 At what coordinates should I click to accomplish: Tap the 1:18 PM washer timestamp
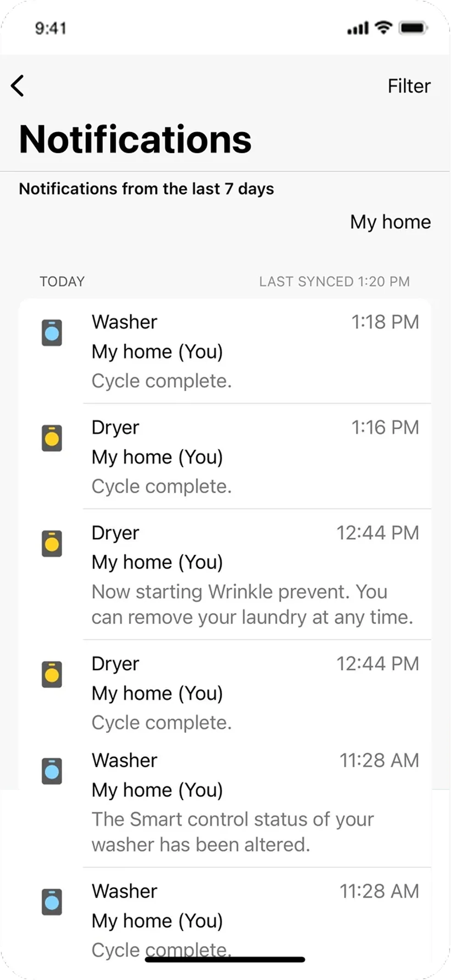coord(385,322)
